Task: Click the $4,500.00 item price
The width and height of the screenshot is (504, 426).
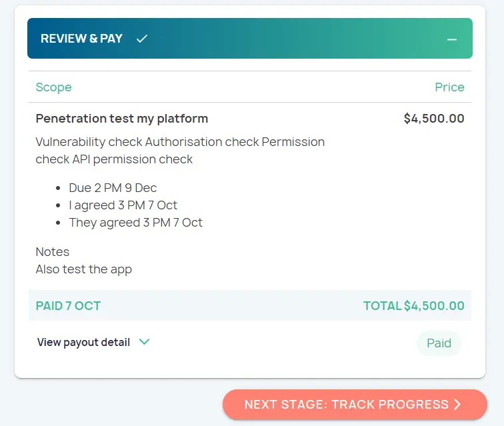Action: (x=433, y=119)
